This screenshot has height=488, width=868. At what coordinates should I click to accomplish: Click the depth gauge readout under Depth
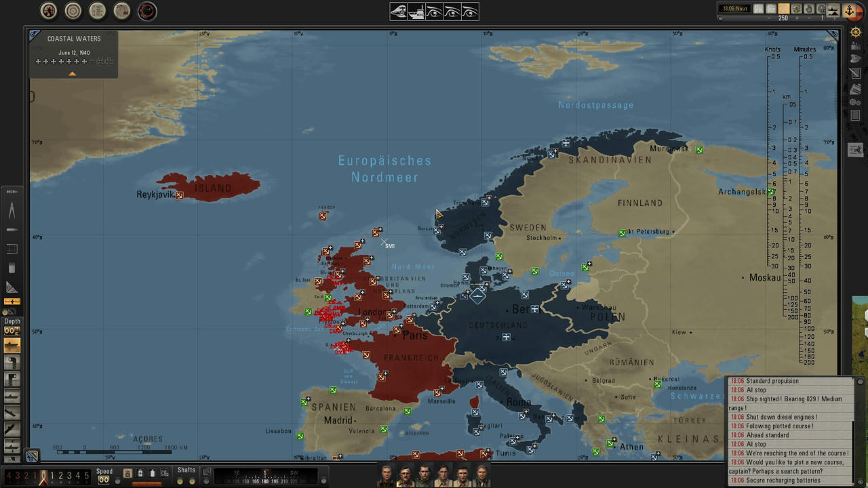[x=12, y=331]
